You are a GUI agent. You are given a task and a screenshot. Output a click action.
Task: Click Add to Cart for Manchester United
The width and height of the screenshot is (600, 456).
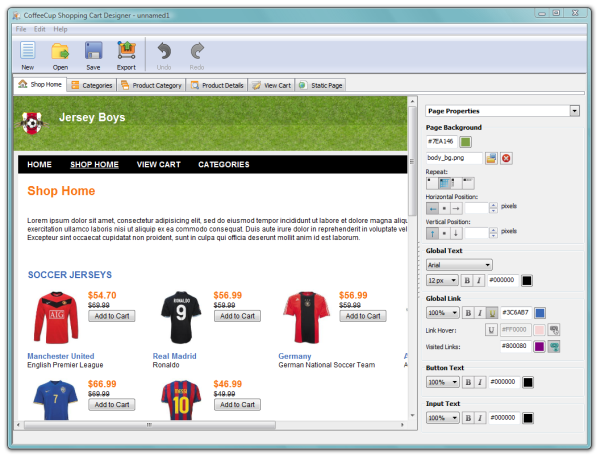coord(112,316)
